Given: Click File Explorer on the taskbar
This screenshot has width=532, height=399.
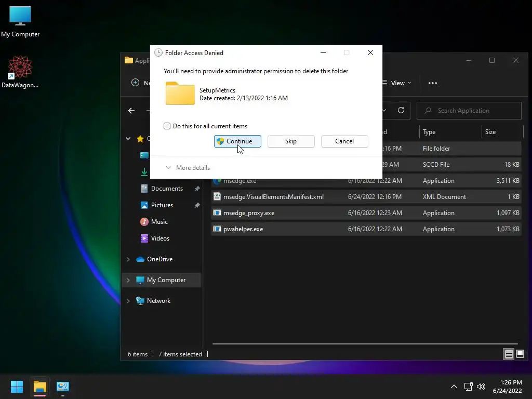Looking at the screenshot, I should point(39,387).
